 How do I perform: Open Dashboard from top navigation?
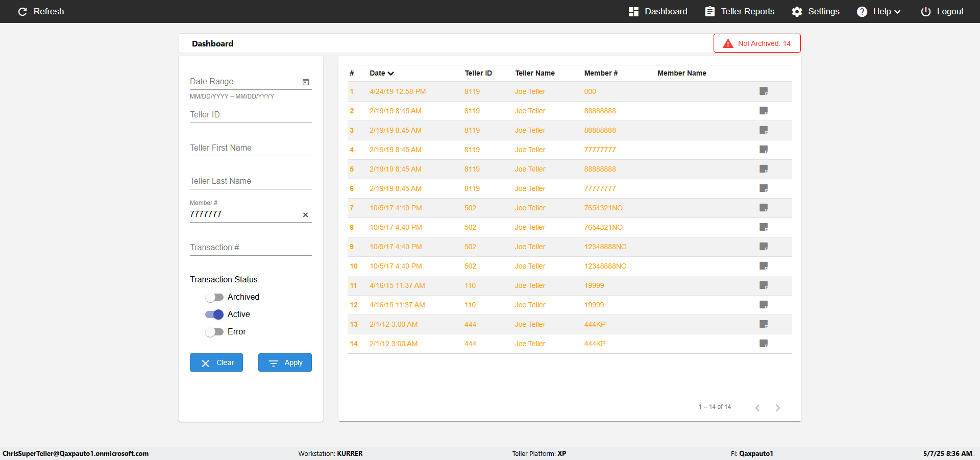658,11
